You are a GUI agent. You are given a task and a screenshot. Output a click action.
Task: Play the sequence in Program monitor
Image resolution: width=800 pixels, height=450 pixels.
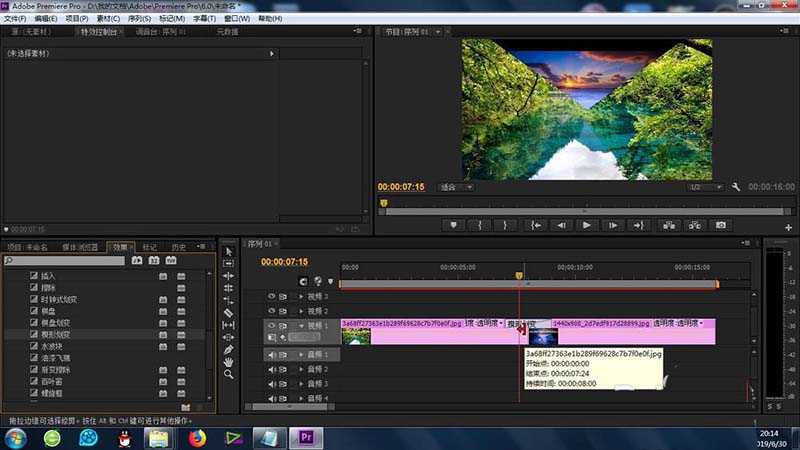587,225
